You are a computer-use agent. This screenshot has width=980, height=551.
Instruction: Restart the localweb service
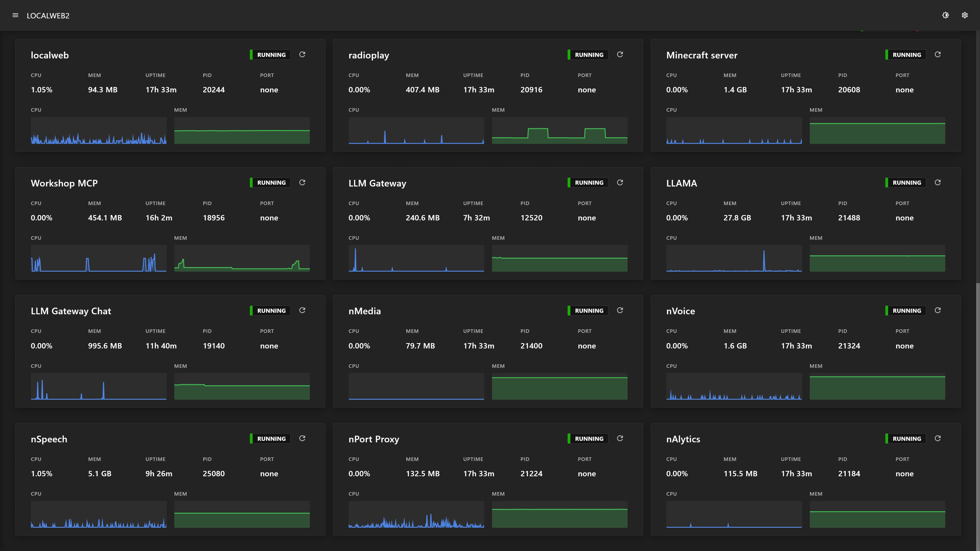click(x=302, y=54)
